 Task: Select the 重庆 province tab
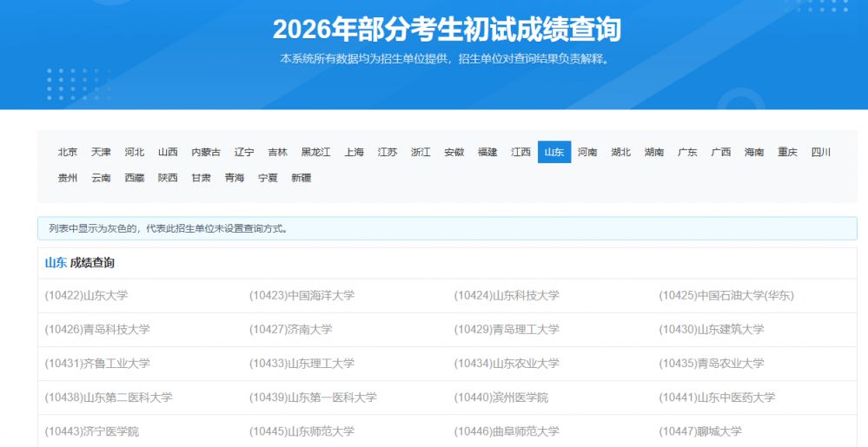point(787,152)
